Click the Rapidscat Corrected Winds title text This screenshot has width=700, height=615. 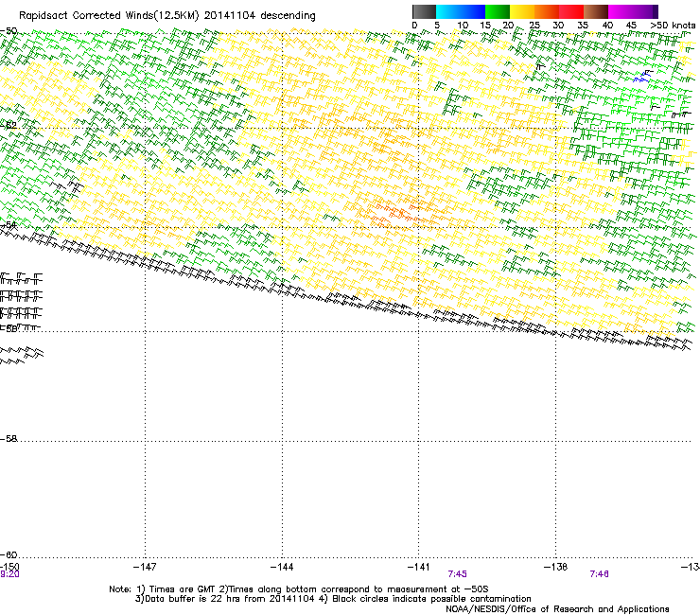pyautogui.click(x=167, y=16)
